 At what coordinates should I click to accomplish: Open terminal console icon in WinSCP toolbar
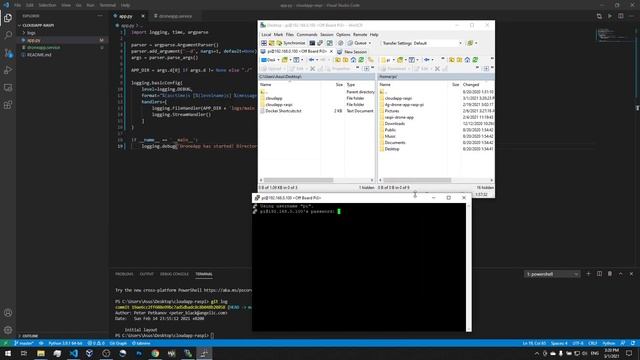click(x=312, y=43)
